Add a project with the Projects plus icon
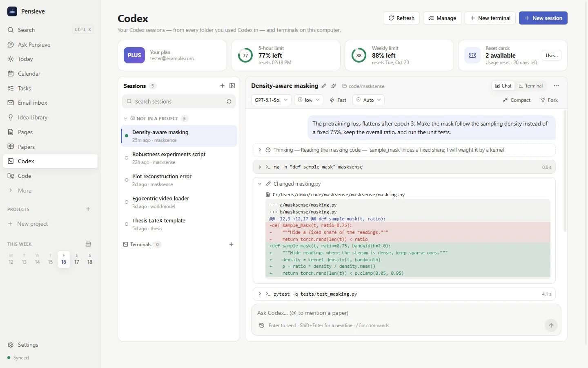The height and width of the screenshot is (368, 588). (x=88, y=209)
